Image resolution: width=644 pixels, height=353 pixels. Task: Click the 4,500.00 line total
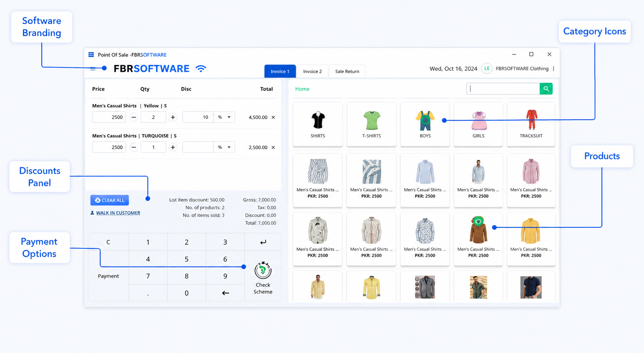click(258, 117)
